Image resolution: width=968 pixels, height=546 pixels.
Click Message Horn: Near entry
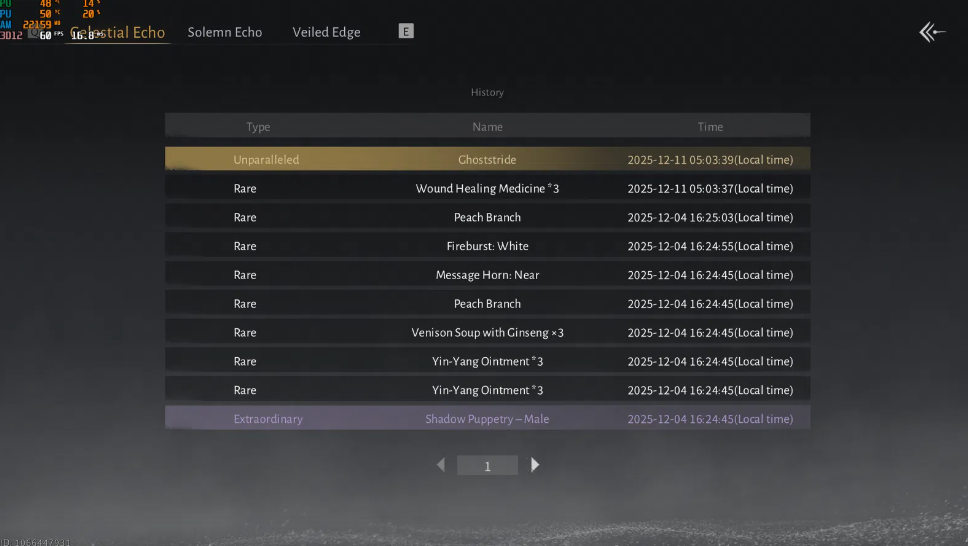click(x=487, y=275)
